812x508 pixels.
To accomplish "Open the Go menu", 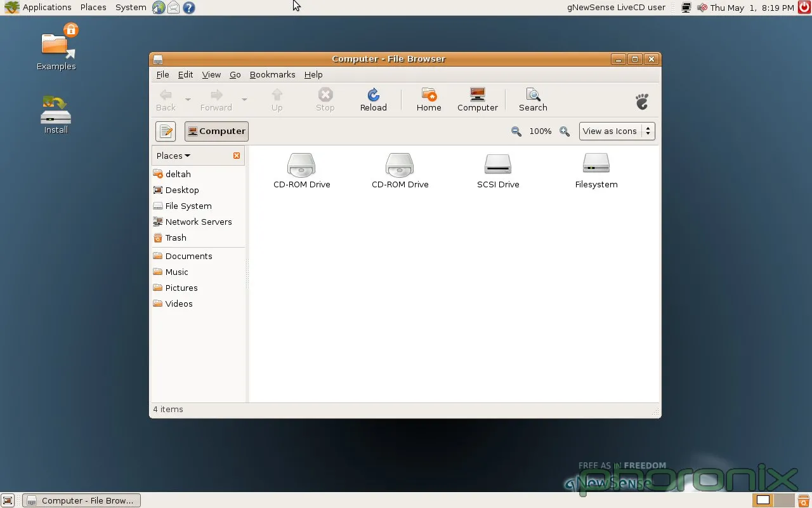I will tap(235, 75).
